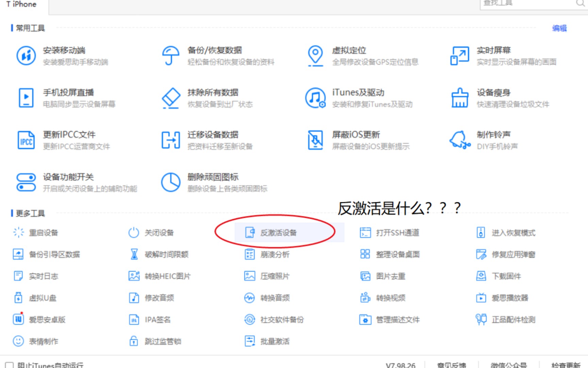
Task: Open the 正品配件检测 tool
Action: coord(506,320)
